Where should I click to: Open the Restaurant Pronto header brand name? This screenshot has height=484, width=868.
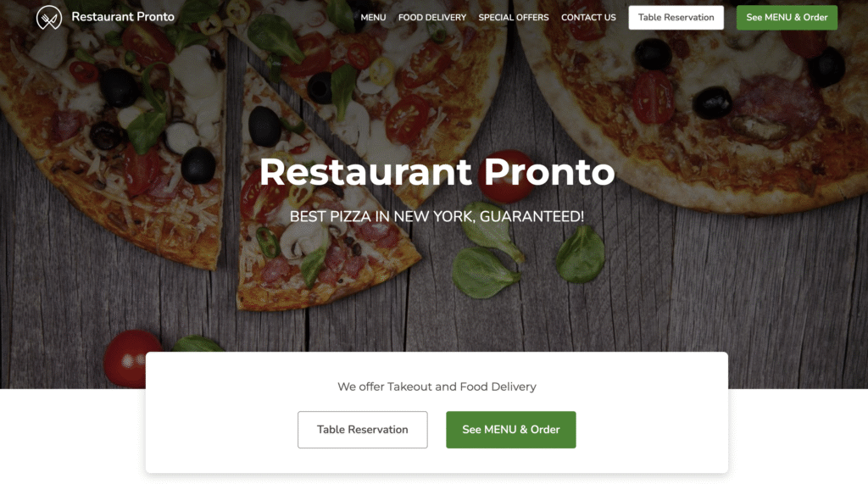click(x=123, y=17)
